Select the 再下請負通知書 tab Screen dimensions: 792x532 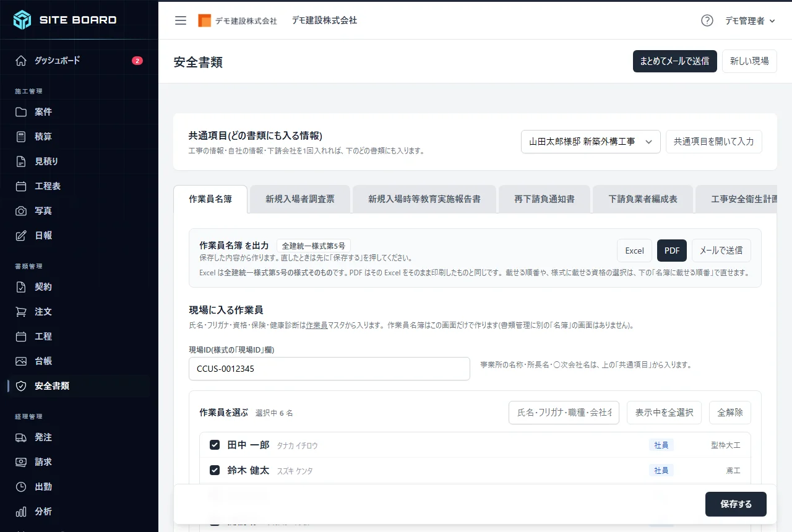[544, 199]
